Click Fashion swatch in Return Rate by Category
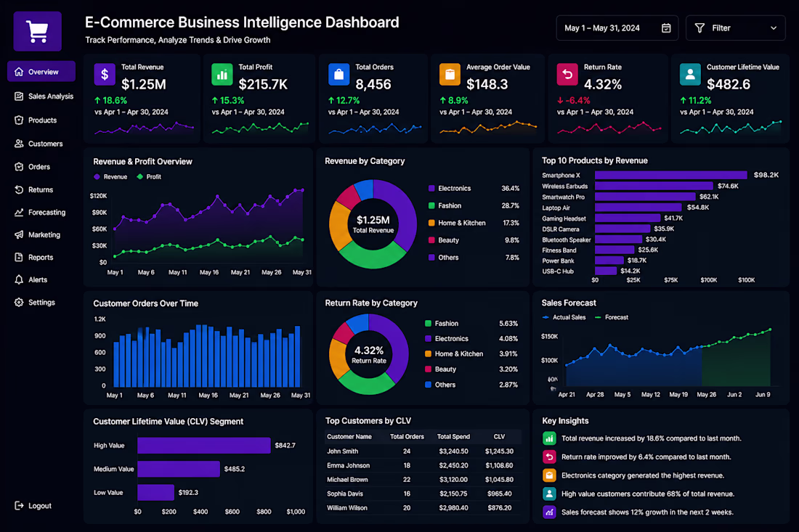The height and width of the screenshot is (532, 799). coord(428,323)
